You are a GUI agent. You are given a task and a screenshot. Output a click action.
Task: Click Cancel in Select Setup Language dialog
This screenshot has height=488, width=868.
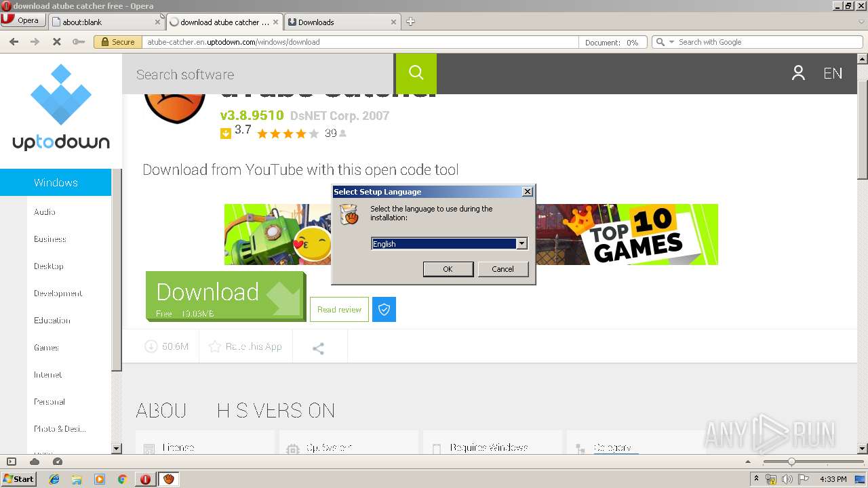[502, 269]
